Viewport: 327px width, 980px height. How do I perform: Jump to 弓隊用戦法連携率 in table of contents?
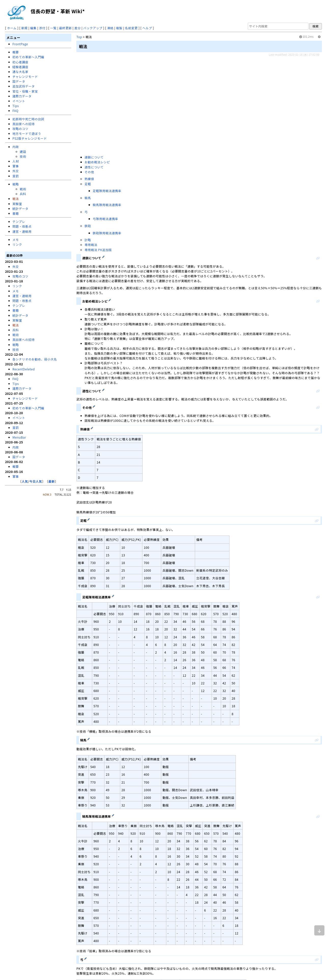pos(105,219)
